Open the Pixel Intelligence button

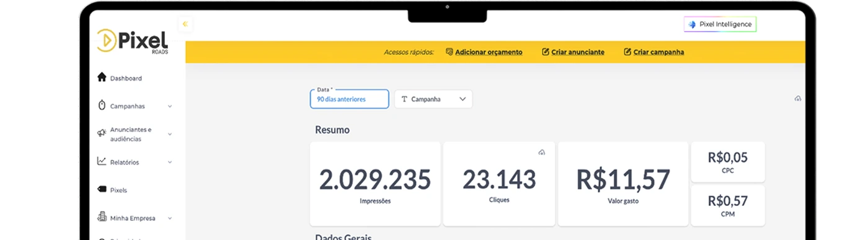[x=720, y=24]
